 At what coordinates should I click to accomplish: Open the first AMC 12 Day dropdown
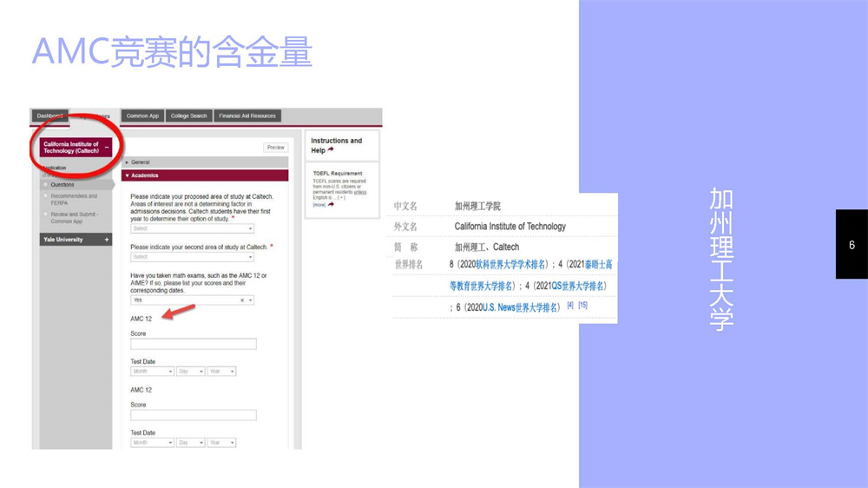tap(190, 371)
